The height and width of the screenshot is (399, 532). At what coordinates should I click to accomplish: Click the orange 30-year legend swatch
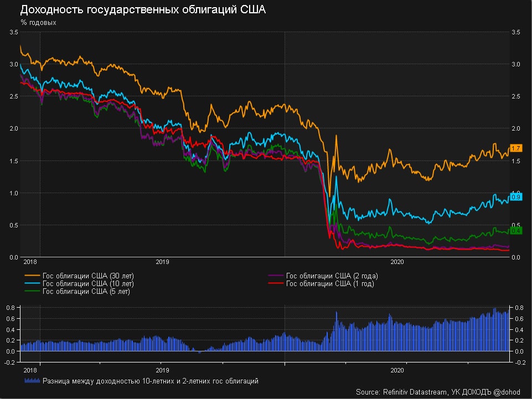pos(32,276)
